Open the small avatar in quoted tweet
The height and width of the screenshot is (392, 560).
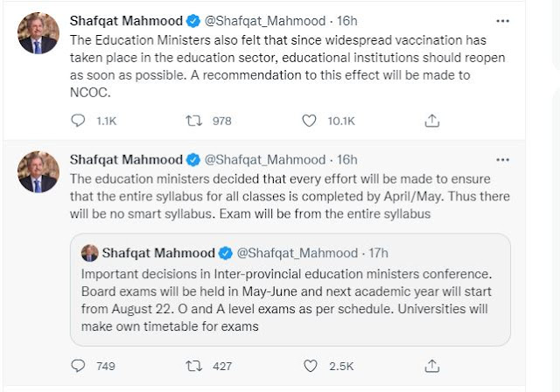(x=89, y=253)
